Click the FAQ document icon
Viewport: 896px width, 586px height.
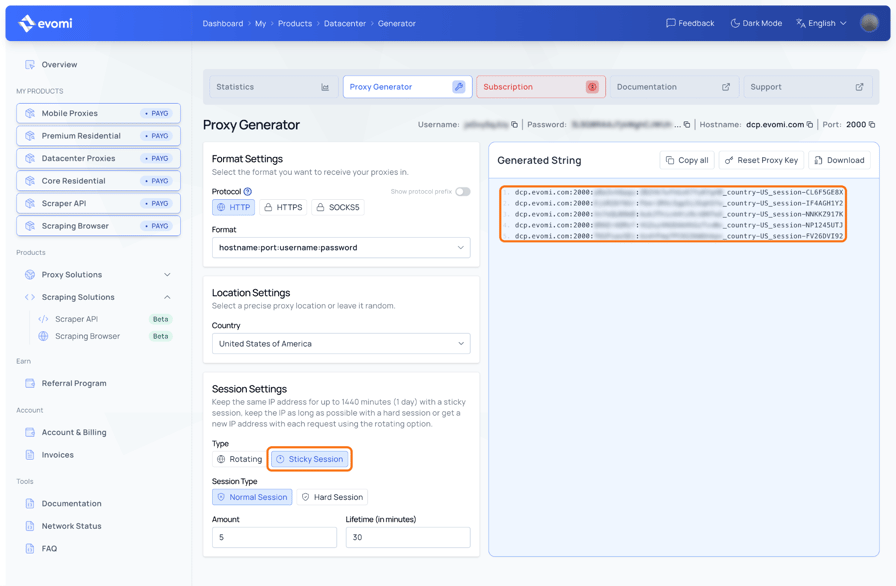coord(30,548)
